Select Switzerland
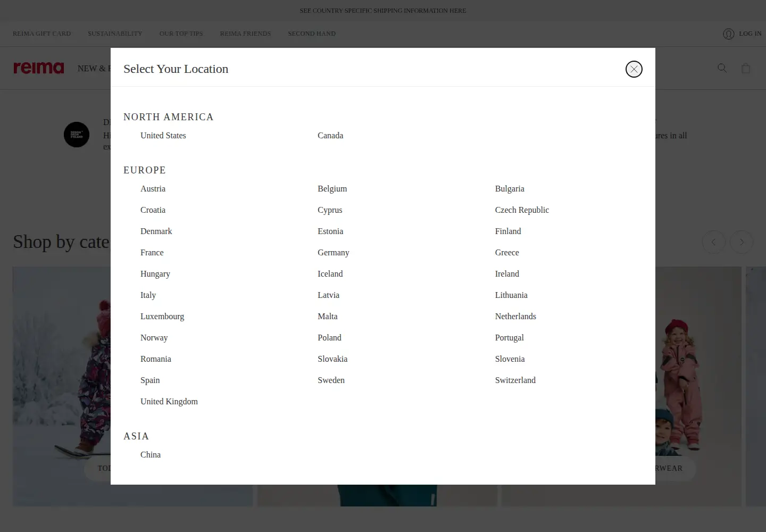 515,380
